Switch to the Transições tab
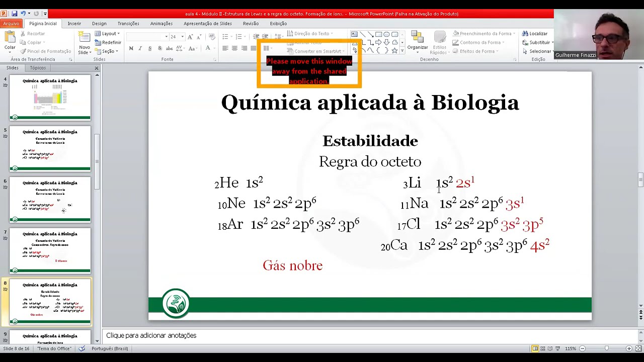The height and width of the screenshot is (362, 644). 128,24
